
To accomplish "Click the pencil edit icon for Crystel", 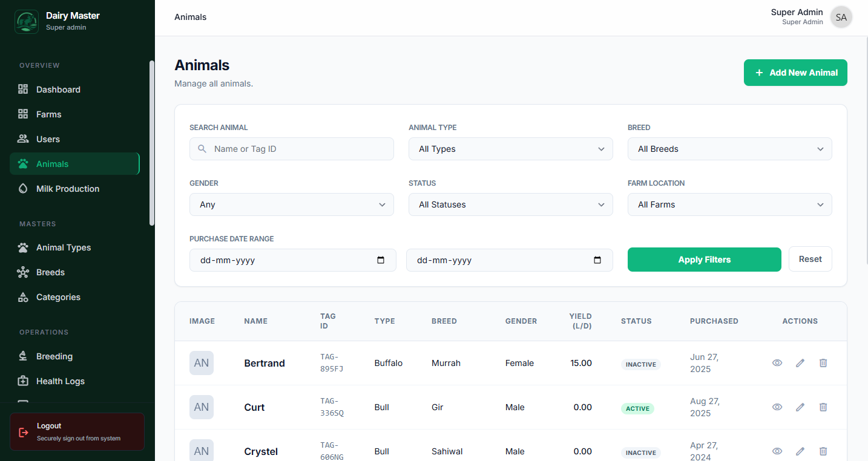I will [x=800, y=451].
